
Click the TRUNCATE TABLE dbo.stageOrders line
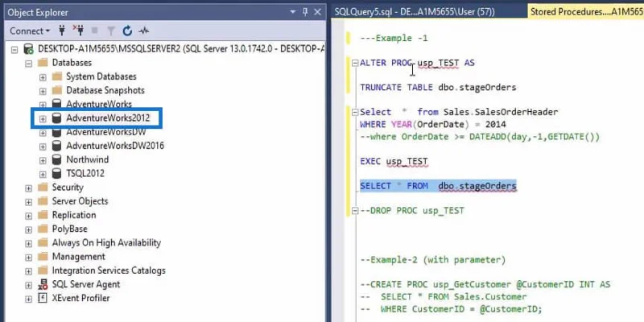click(438, 88)
